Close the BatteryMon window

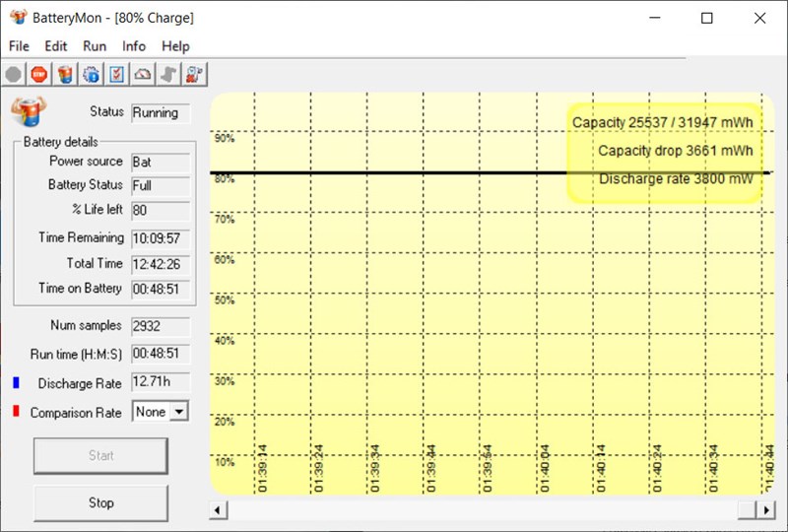click(x=759, y=18)
